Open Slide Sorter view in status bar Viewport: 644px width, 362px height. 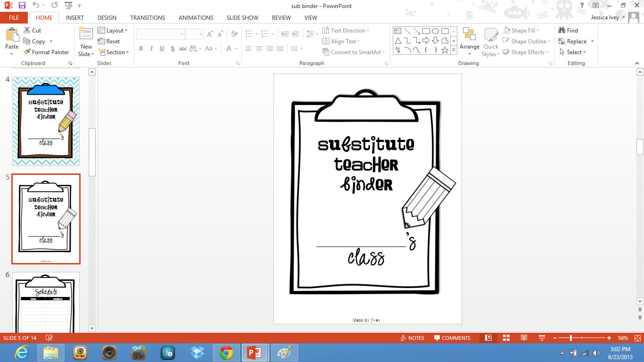(506, 338)
